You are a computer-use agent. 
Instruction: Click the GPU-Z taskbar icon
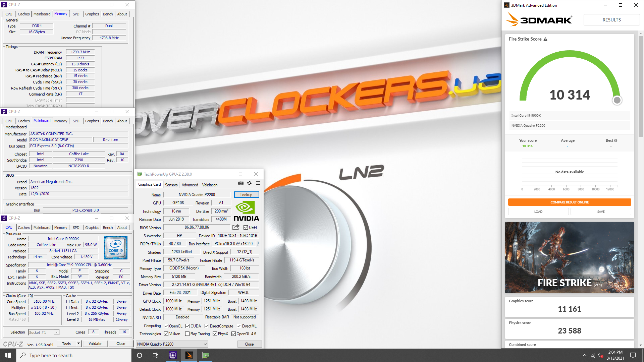tap(205, 355)
